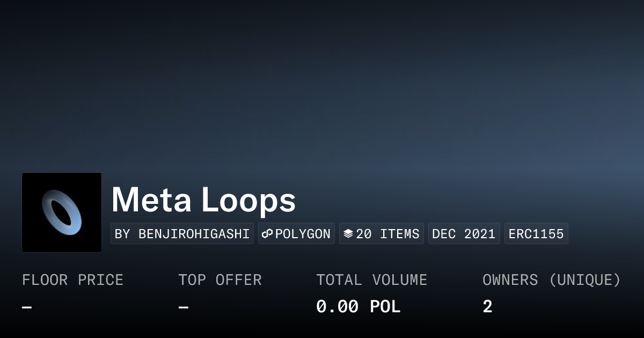Image resolution: width=644 pixels, height=338 pixels.
Task: Click the unique owners count of 2
Action: [x=487, y=307]
